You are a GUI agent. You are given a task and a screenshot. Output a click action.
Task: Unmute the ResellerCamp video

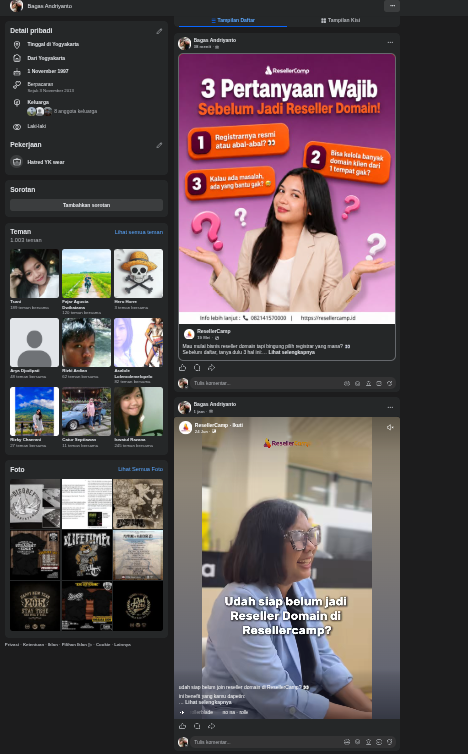pos(390,427)
